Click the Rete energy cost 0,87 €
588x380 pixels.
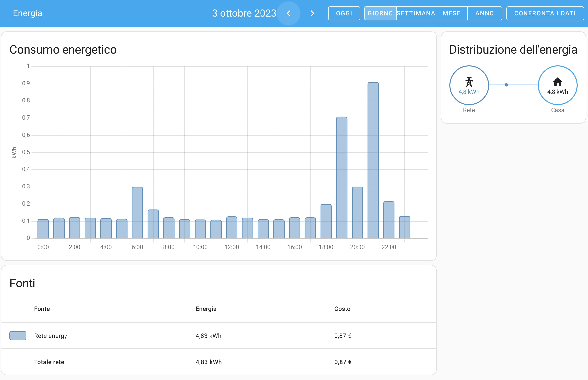[343, 336]
